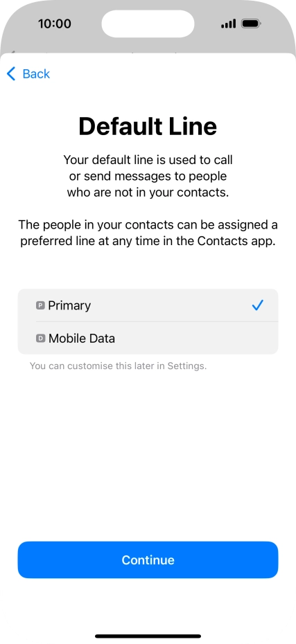
Task: Tap the grey P badge icon
Action: tap(40, 305)
